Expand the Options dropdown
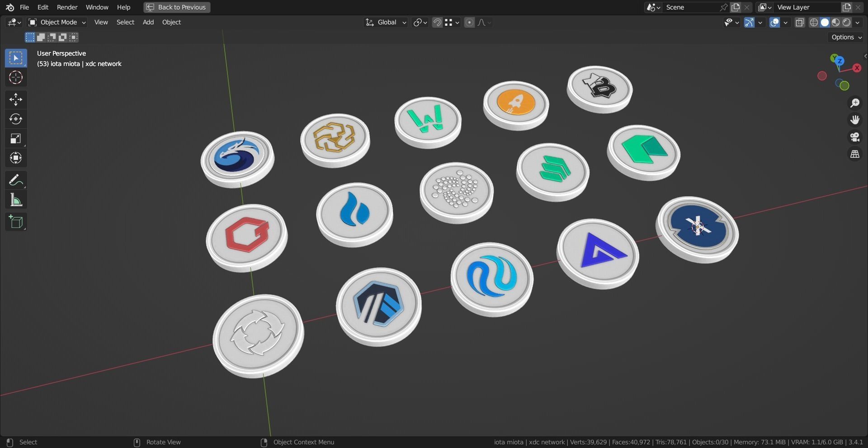 point(846,37)
